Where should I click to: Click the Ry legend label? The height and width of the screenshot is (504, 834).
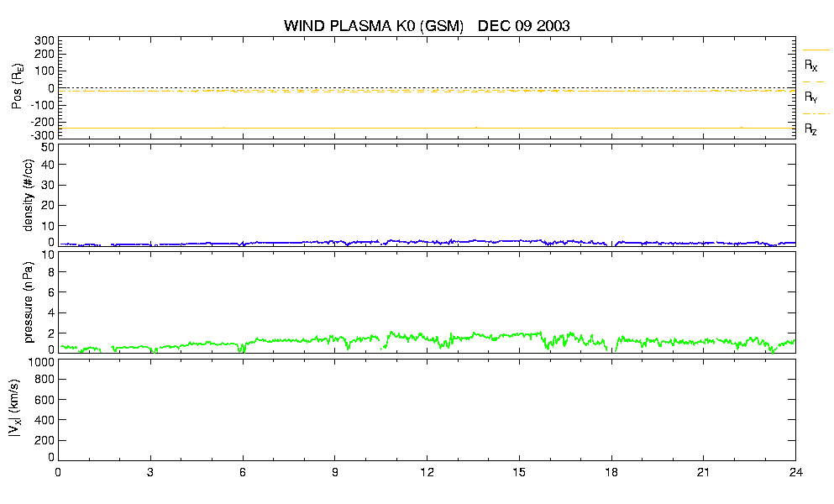tap(810, 97)
